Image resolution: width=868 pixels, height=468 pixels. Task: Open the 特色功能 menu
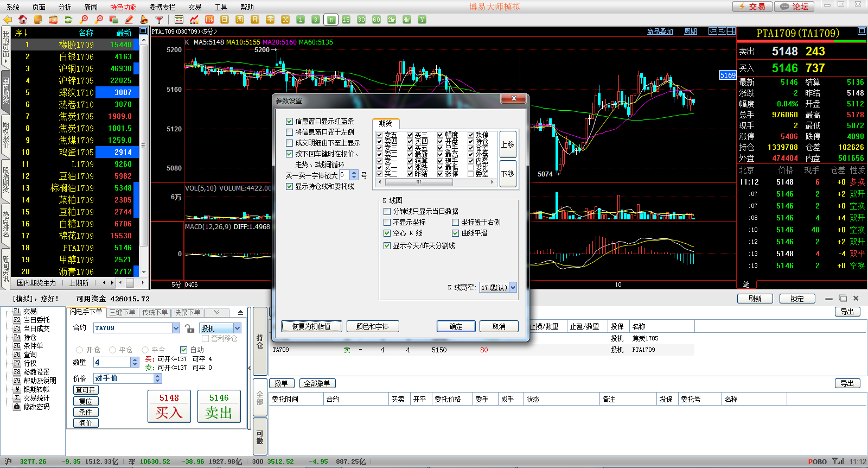(x=123, y=7)
